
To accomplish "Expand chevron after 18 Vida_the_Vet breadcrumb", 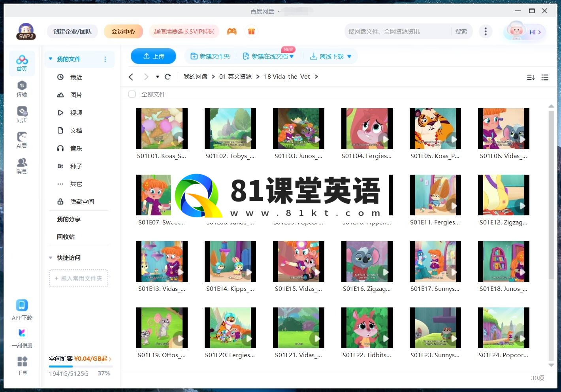I will (x=316, y=77).
